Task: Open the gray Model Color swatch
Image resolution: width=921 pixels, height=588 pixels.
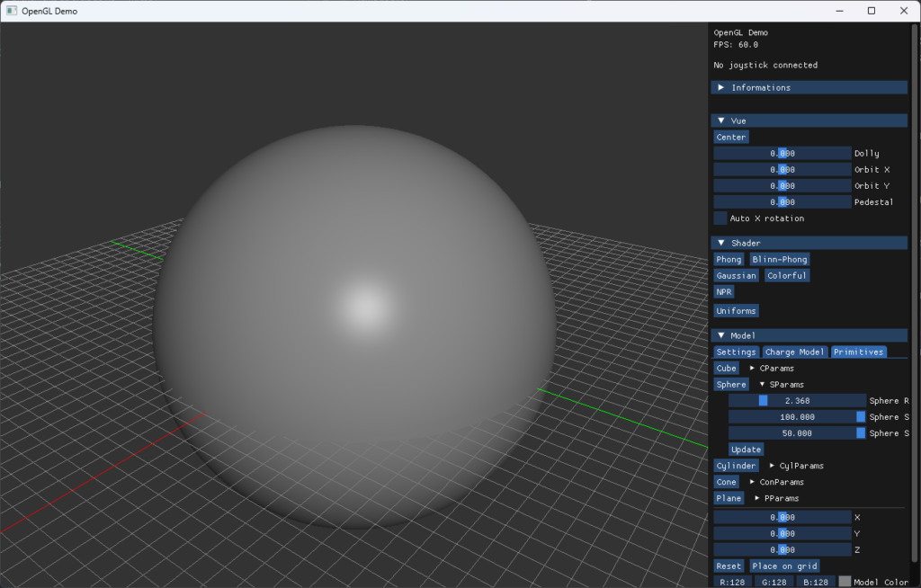Action: tap(844, 582)
